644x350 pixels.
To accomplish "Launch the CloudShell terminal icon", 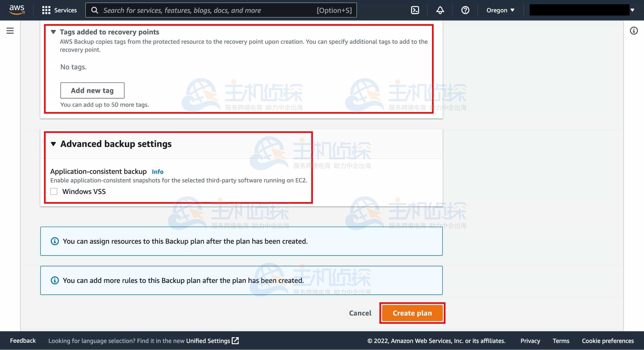I will click(x=415, y=10).
